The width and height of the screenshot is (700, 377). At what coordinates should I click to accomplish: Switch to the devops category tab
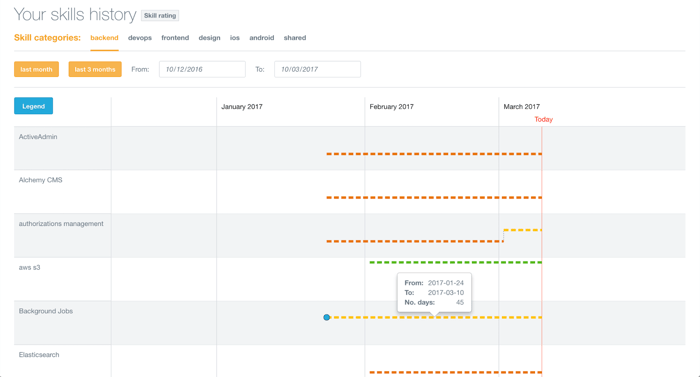140,38
